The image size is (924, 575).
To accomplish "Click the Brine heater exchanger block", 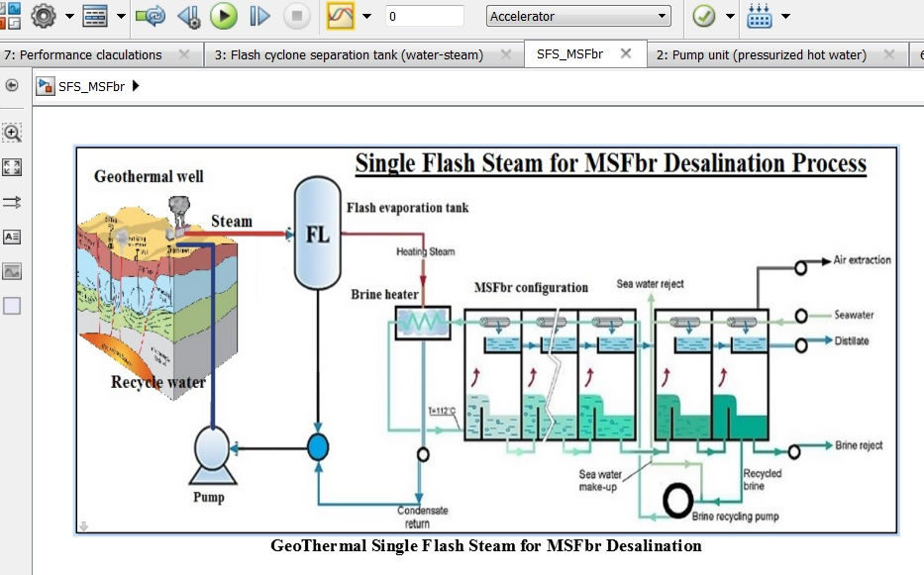I will coord(423,323).
